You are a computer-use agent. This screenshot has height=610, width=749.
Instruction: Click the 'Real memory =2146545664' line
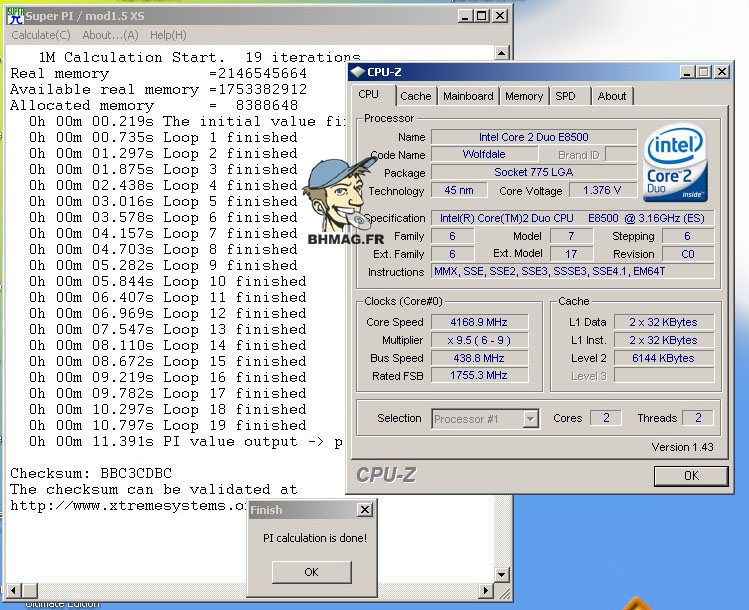[158, 74]
